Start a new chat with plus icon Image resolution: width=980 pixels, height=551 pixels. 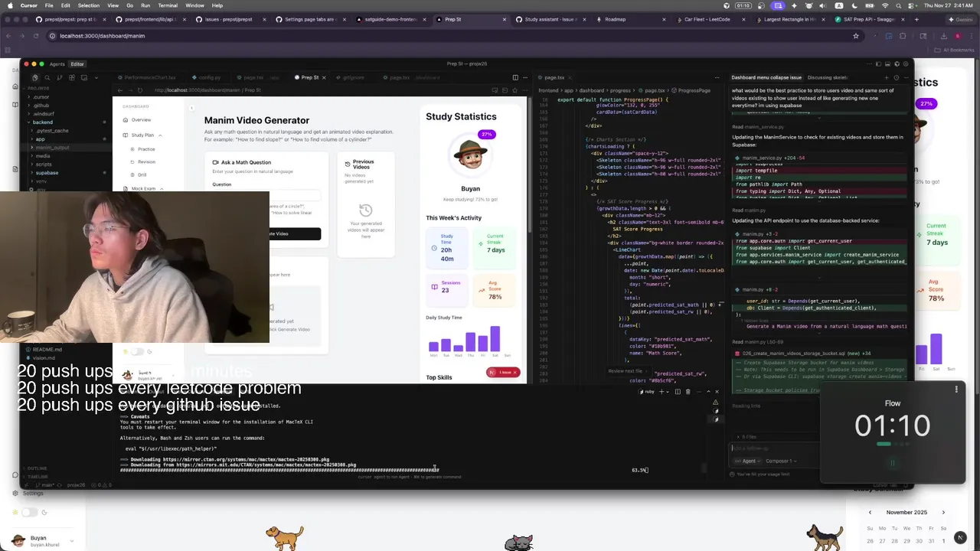(887, 77)
